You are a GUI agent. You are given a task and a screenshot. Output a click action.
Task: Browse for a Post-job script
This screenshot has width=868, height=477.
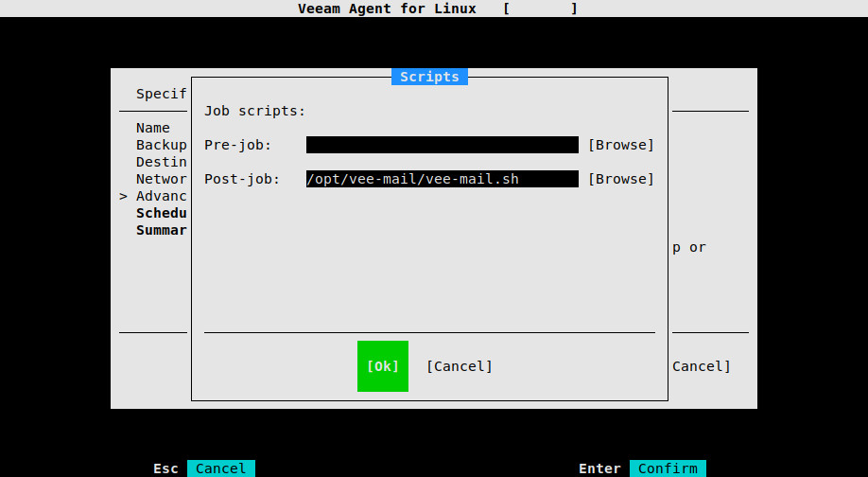tap(621, 179)
